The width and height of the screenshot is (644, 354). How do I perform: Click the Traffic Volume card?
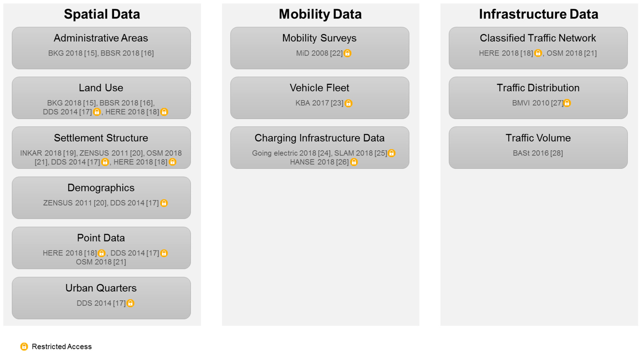click(x=538, y=147)
